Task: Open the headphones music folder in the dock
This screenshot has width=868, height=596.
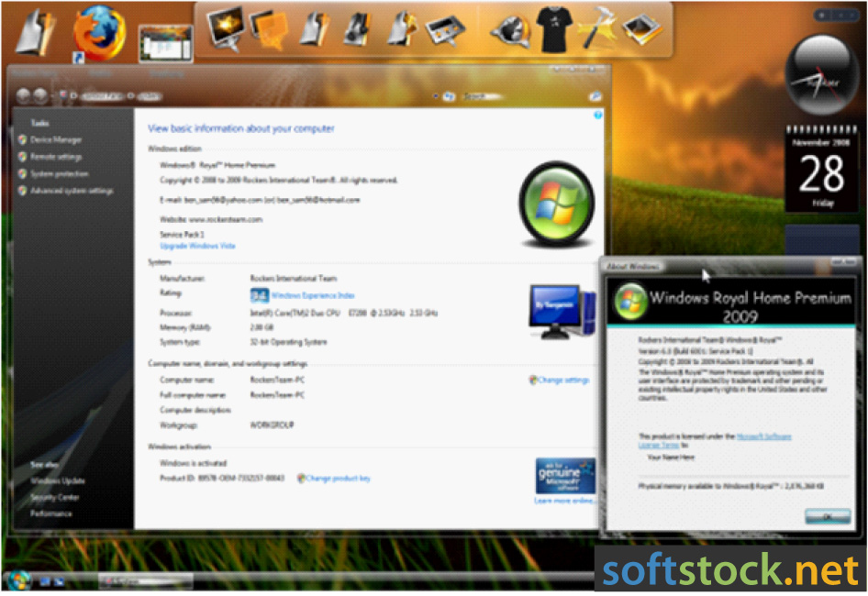Action: click(357, 28)
